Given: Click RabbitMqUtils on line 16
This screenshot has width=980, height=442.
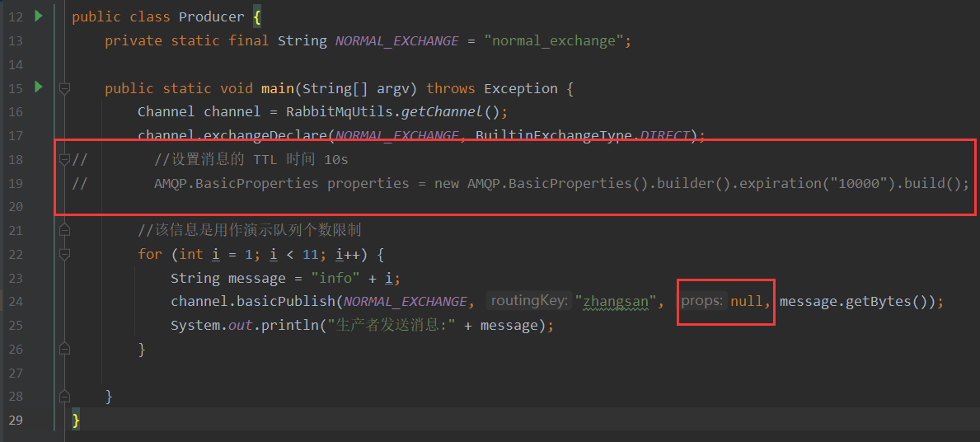Looking at the screenshot, I should click(x=340, y=112).
